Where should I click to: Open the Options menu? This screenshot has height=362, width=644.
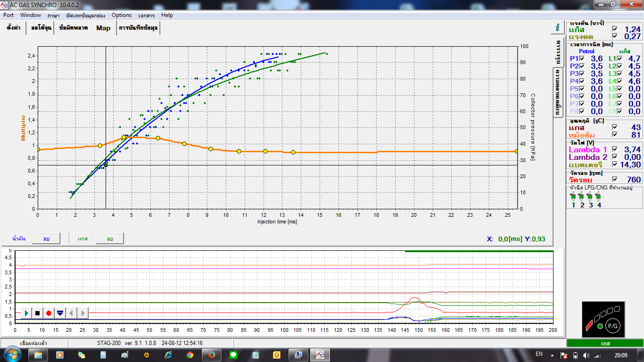click(122, 15)
